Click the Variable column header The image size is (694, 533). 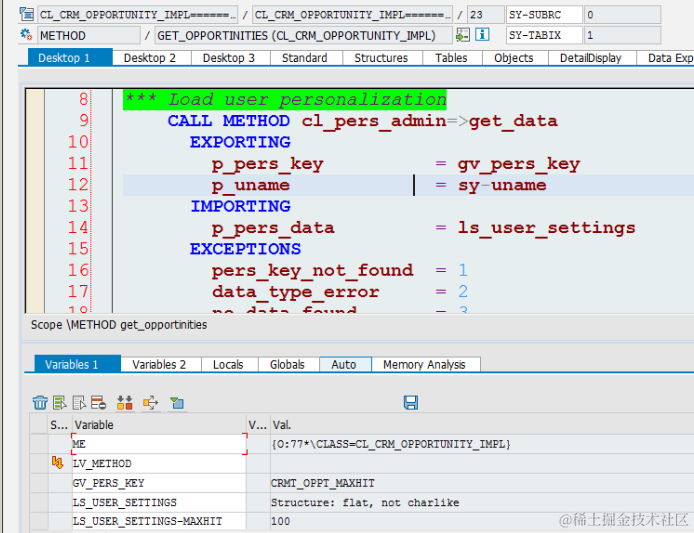click(x=159, y=425)
